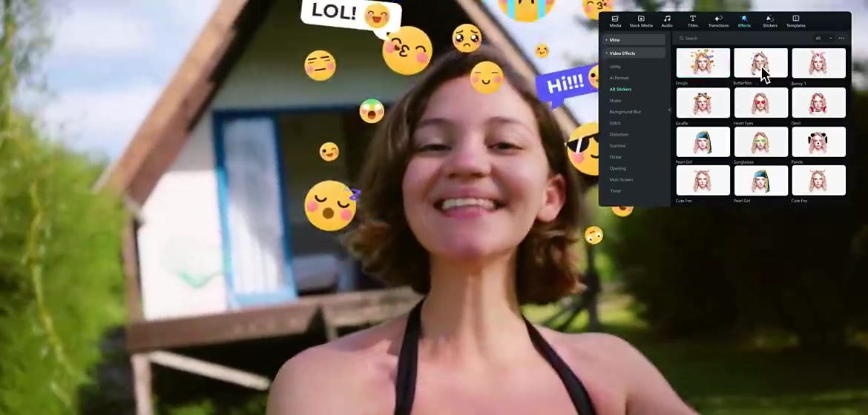Screen dimensions: 868x415
Task: Switch to the Stock Media tab
Action: coord(641,21)
